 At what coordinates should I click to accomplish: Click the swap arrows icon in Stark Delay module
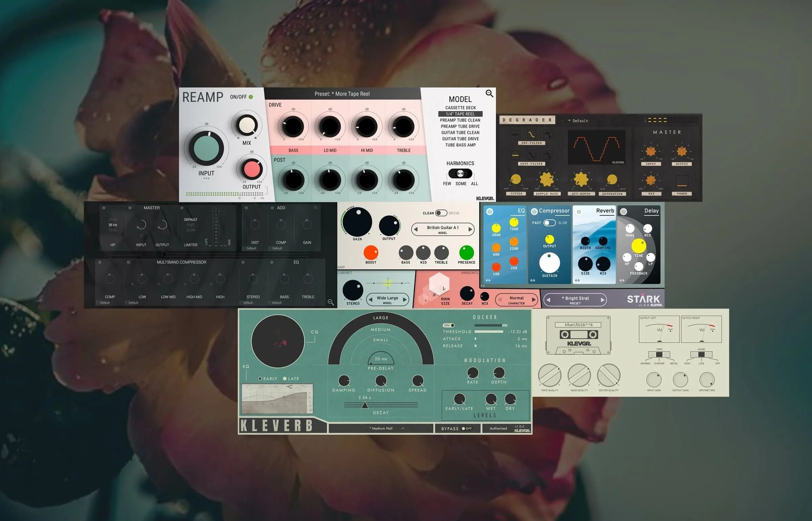[622, 280]
